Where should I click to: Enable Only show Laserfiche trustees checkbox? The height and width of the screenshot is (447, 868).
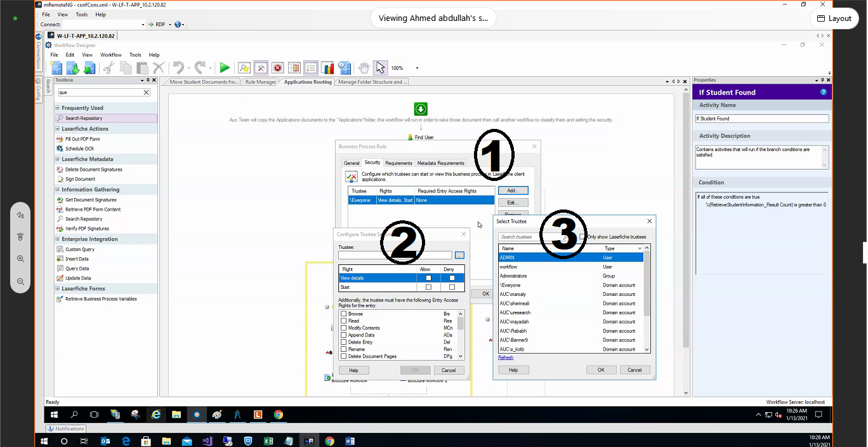(x=582, y=237)
